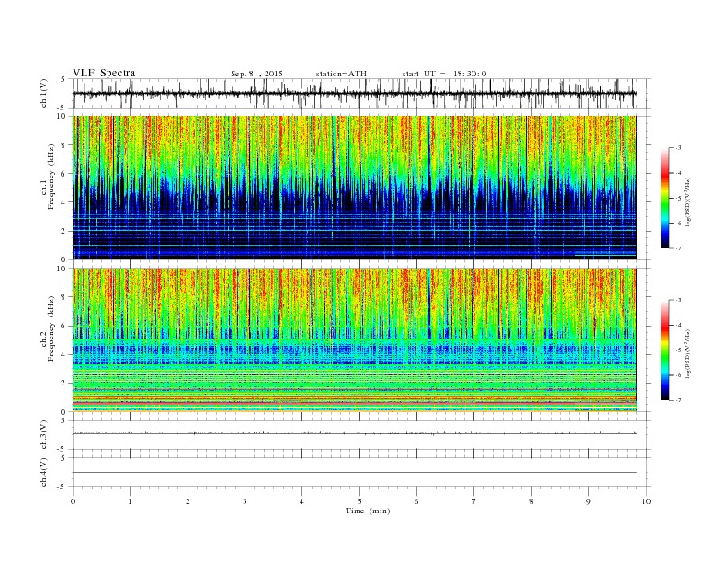
Task: Click the date 'Sep. 8, 2015'
Action: [x=256, y=74]
